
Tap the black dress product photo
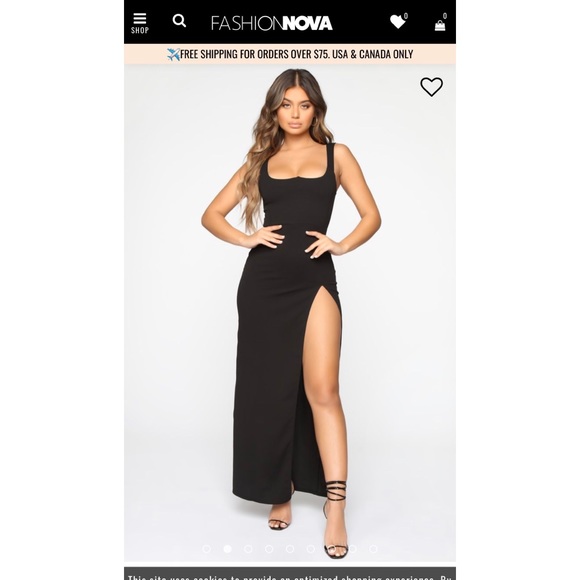click(290, 313)
